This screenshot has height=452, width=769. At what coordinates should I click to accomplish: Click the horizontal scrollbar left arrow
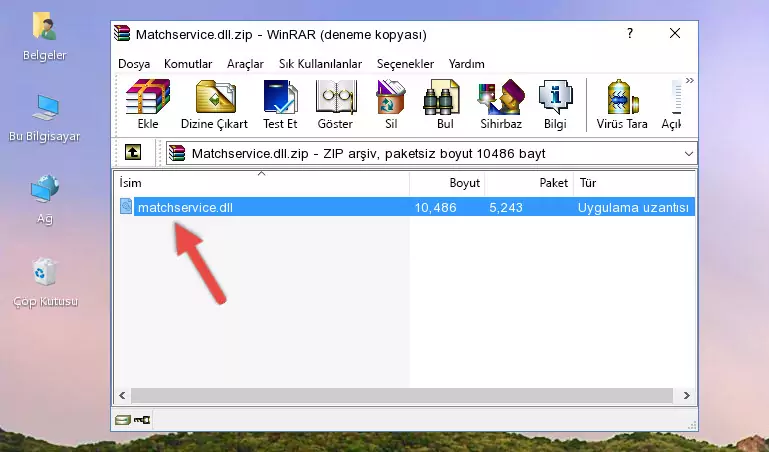[122, 395]
